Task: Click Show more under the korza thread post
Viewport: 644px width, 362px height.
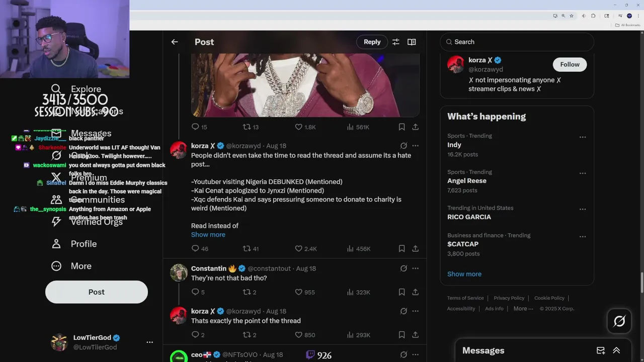Action: [208, 235]
